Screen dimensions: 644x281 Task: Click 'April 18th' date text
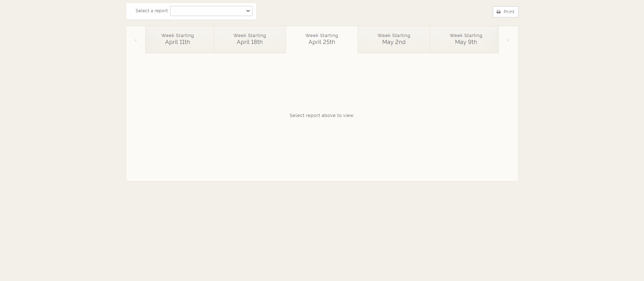250,42
